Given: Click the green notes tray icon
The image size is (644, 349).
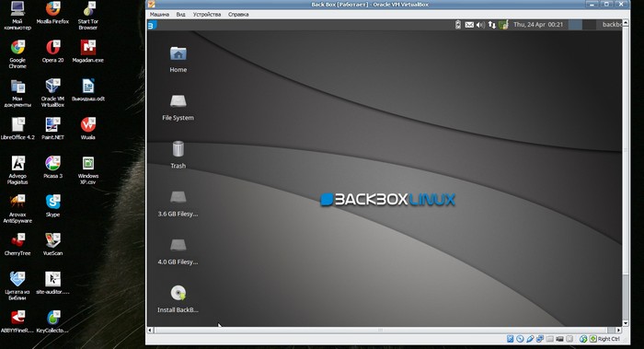Looking at the screenshot, I should (503, 25).
